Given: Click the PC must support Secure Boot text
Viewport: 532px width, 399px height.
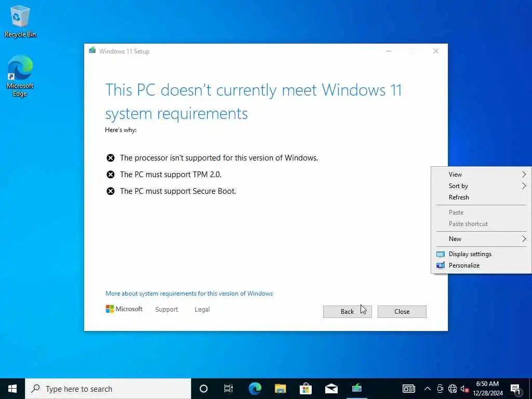Looking at the screenshot, I should point(178,191).
